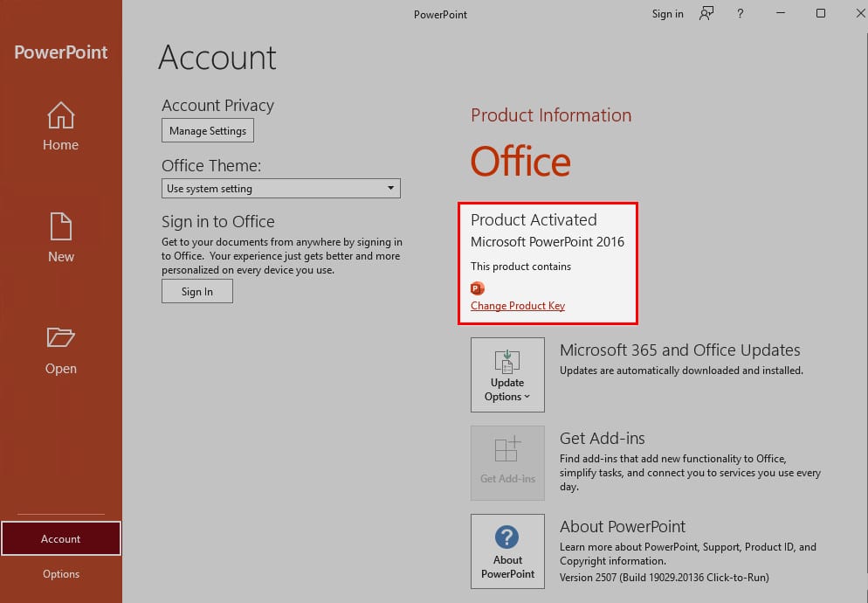868x603 pixels.
Task: Open Options from the sidebar
Action: coord(61,574)
